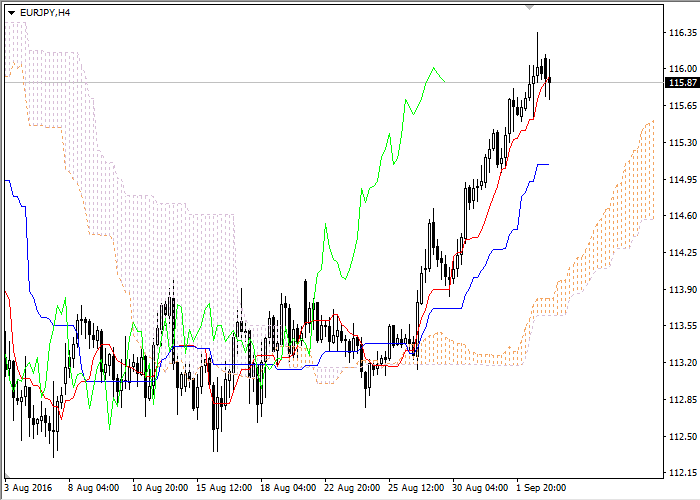Open the chart menu triangle beside EURJPY,H4
This screenshot has width=700, height=500.
12,13
